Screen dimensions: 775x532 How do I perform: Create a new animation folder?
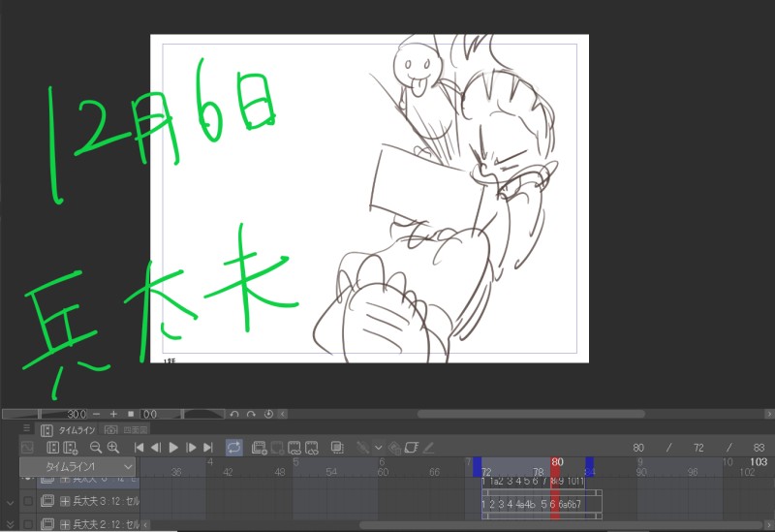(x=259, y=448)
